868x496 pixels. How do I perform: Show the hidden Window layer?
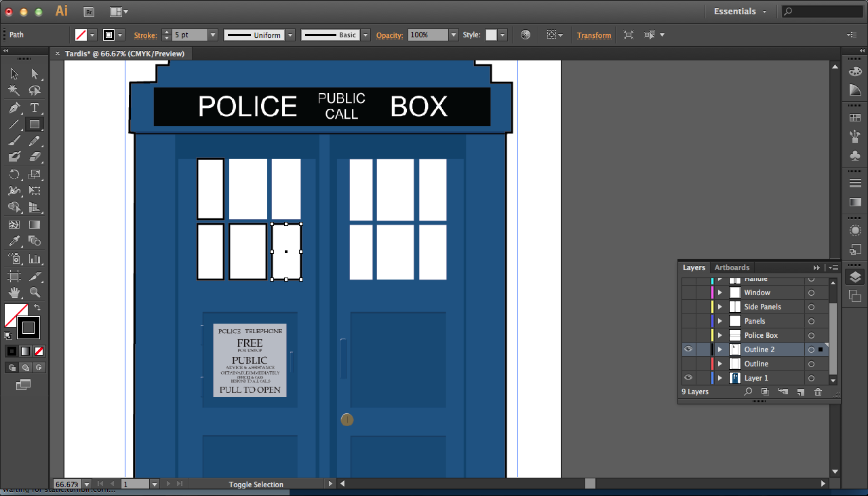688,292
